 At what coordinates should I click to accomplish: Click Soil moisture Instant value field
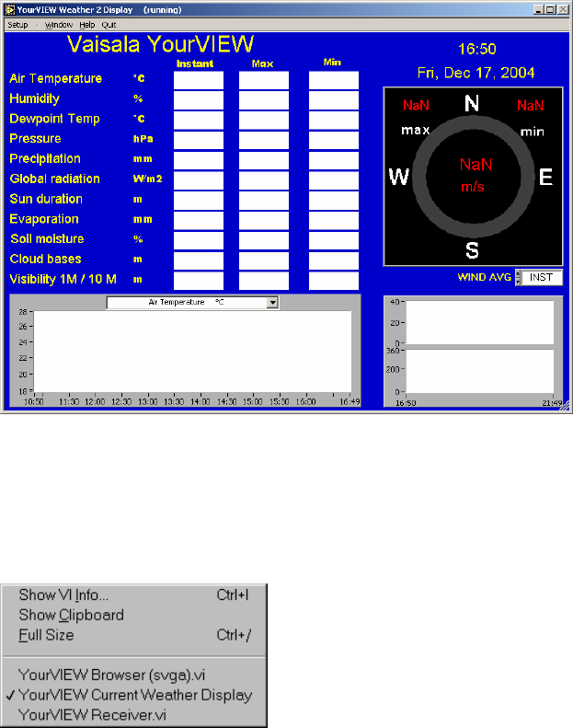pos(199,240)
